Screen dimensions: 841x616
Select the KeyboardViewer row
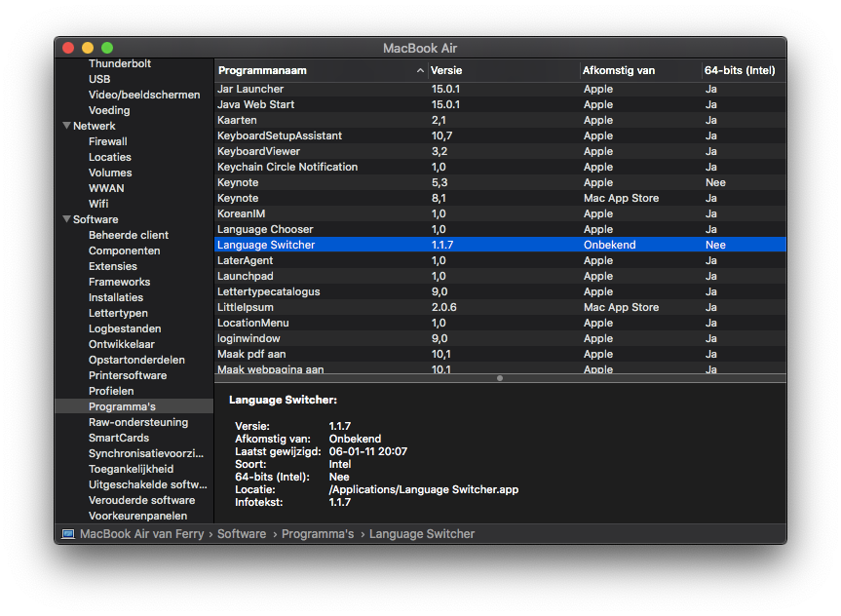tap(501, 151)
